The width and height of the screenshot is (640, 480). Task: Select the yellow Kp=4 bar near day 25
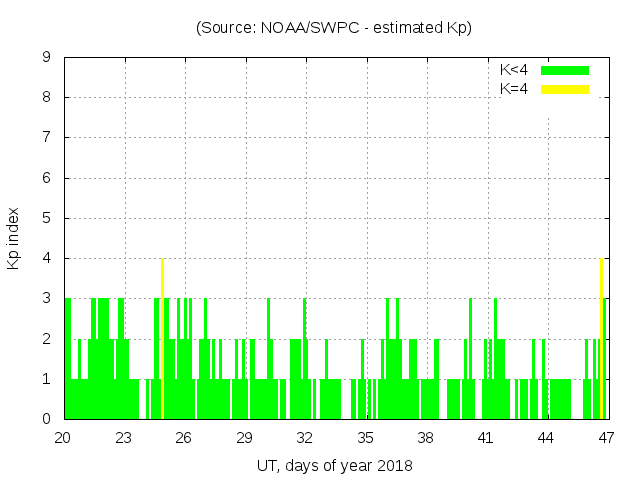coord(162,338)
